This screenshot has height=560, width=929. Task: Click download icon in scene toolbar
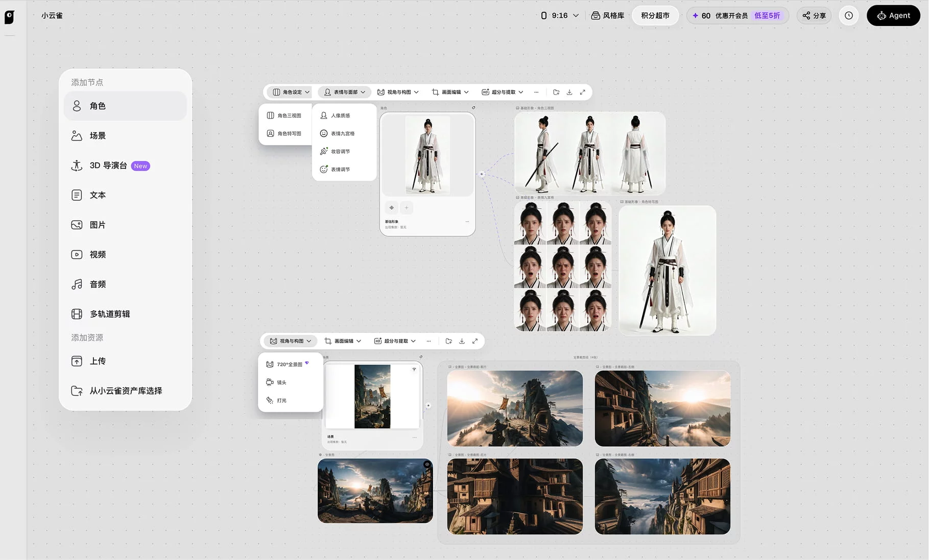click(462, 341)
